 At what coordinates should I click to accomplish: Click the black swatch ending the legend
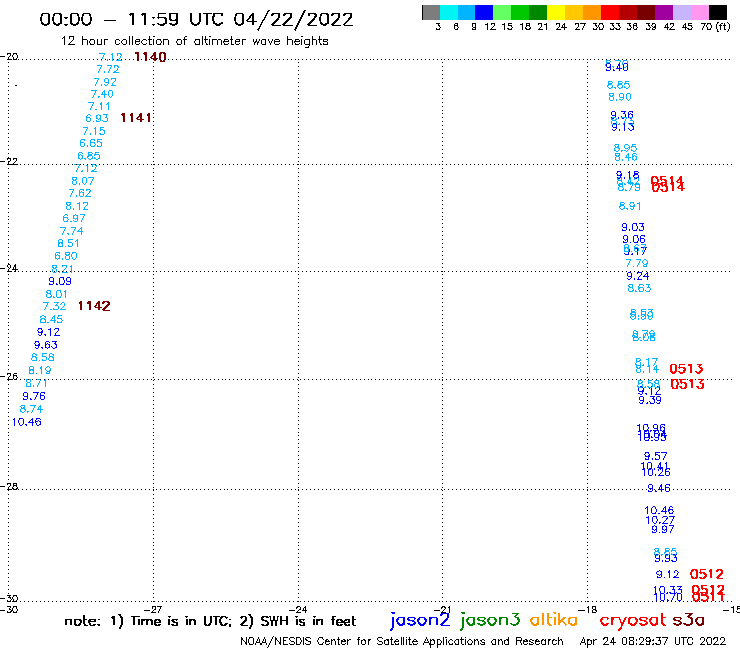pos(718,12)
